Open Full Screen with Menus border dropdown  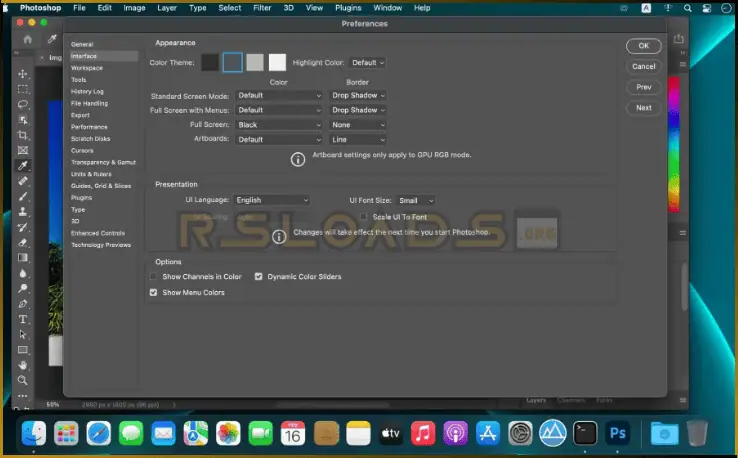(x=358, y=110)
